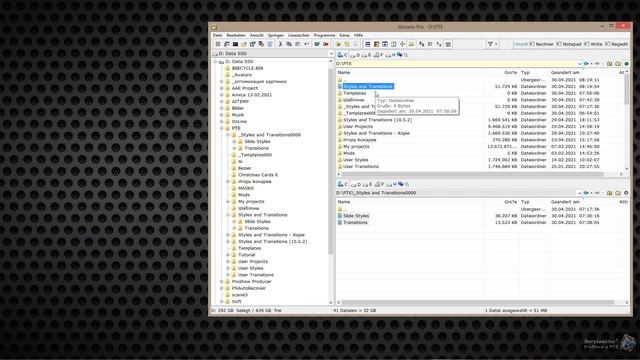Expand Proshow Producer node in folder tree

point(222,282)
